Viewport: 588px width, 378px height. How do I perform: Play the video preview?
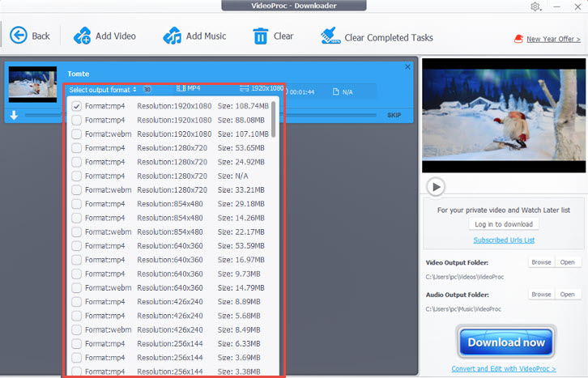tap(436, 187)
